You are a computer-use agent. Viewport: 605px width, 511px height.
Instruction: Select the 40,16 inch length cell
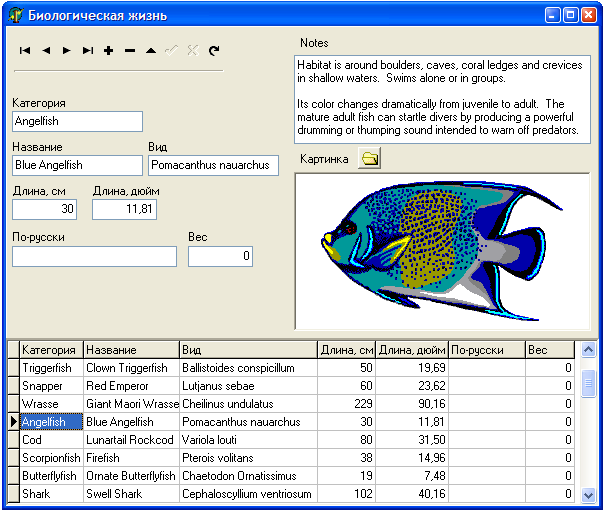click(412, 494)
